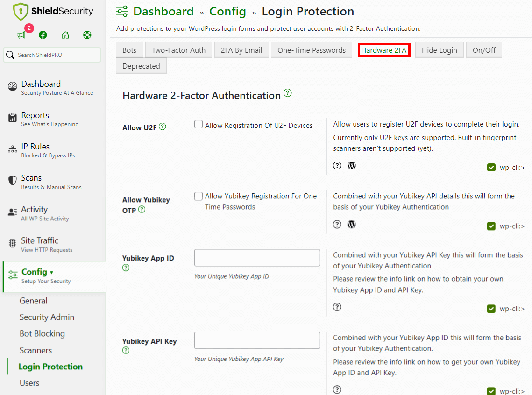This screenshot has height=395, width=532.
Task: Click inside the Yubikey App ID field
Action: tap(256, 257)
